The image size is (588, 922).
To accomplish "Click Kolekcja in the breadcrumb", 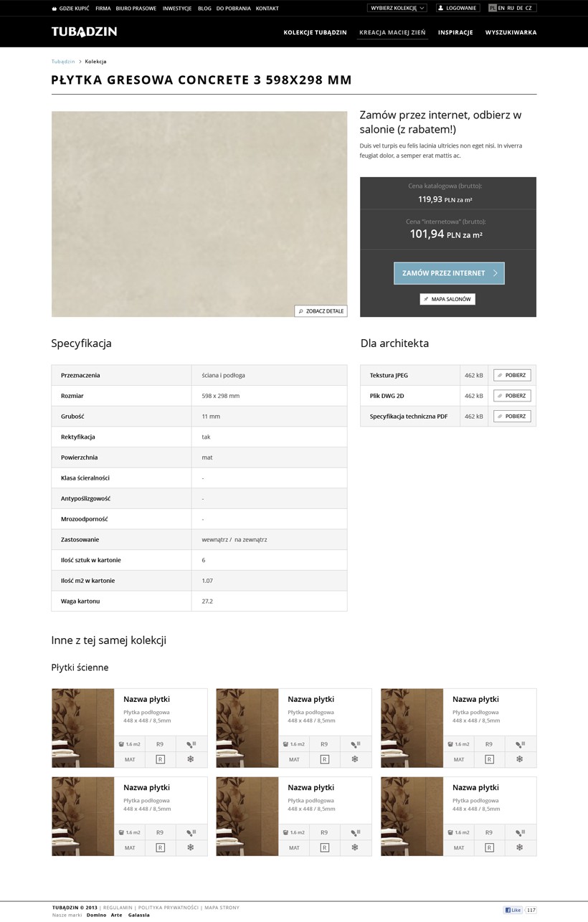I will tap(95, 62).
